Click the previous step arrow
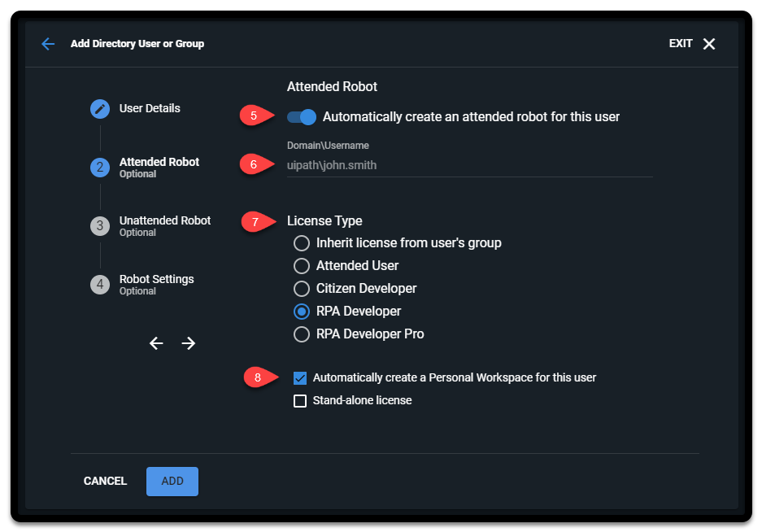Screen dimensions: 762x532 coord(156,343)
